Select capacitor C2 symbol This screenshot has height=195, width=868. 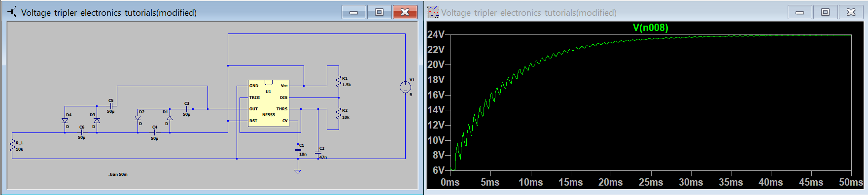[x=318, y=153]
